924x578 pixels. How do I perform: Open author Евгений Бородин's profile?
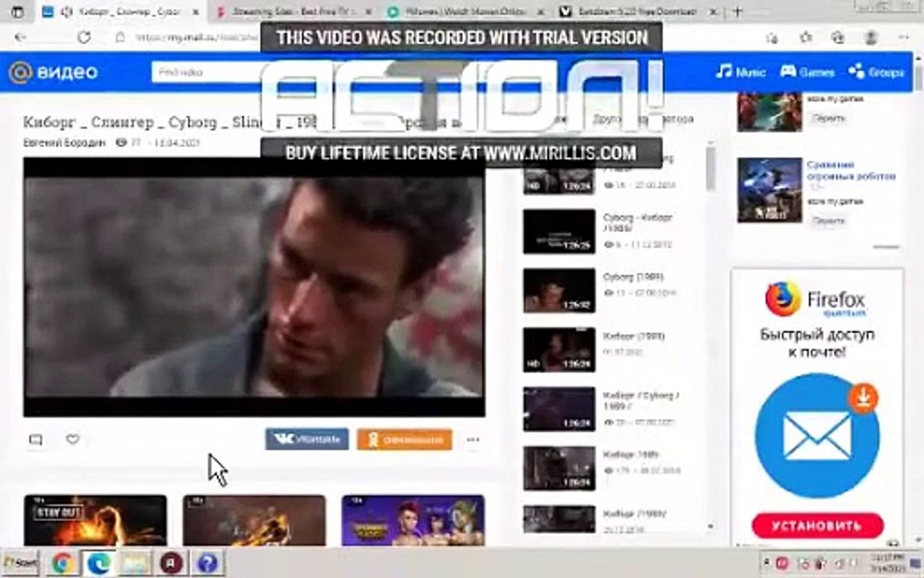(63, 143)
